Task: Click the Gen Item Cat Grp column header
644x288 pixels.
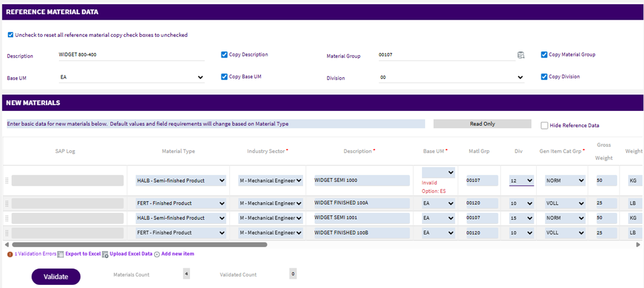Action: pos(563,151)
